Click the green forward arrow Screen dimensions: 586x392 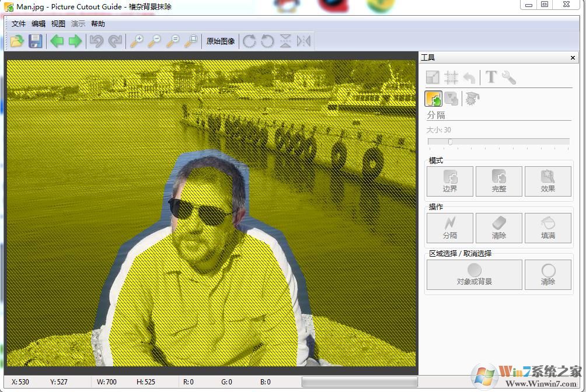click(75, 41)
